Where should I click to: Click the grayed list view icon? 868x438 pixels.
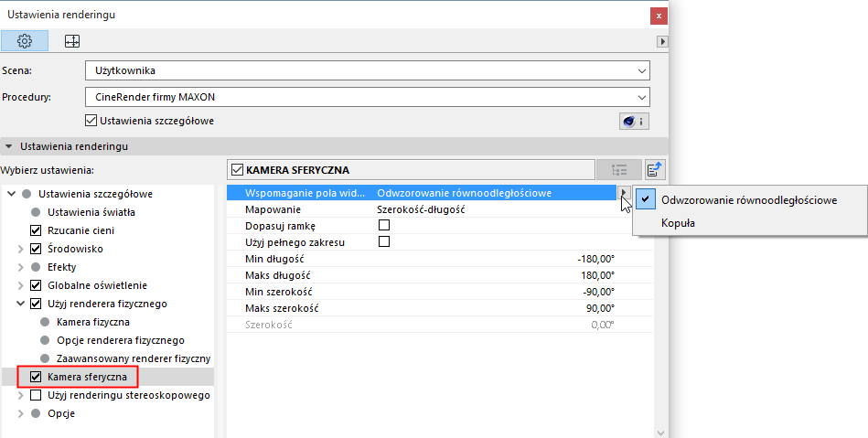tap(619, 170)
